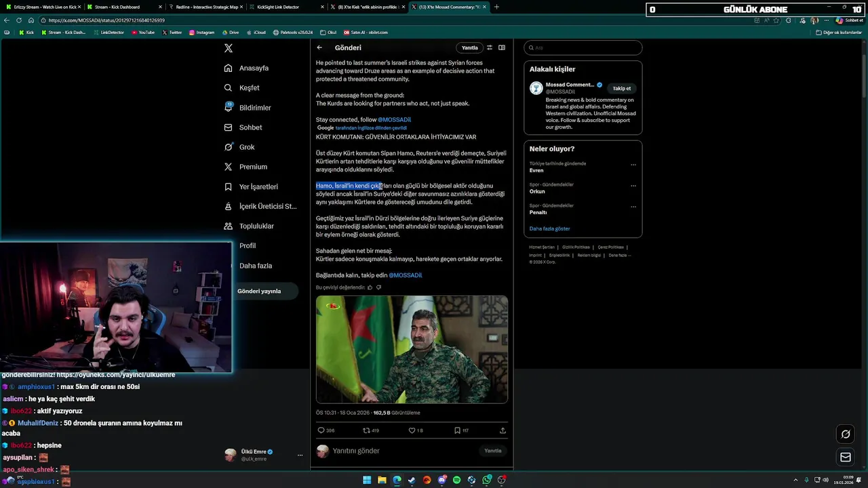
Task: Click the X logo in sidebar
Action: pos(229,48)
